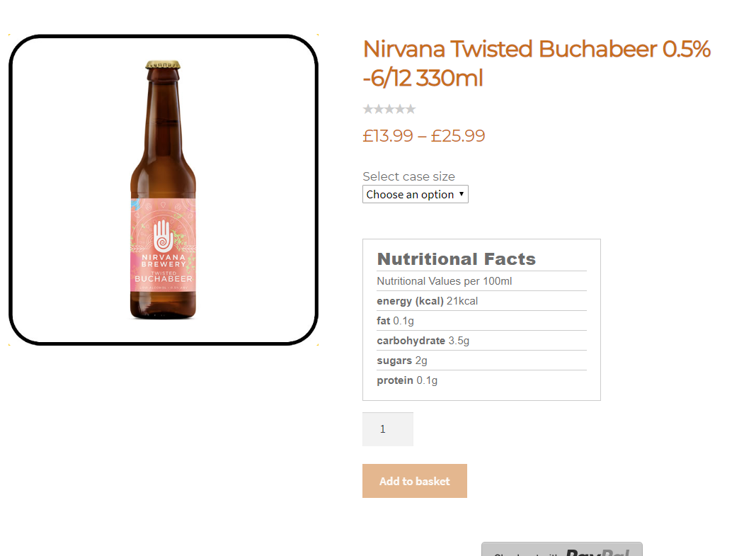Select the protein 0.1g row

pyautogui.click(x=407, y=380)
